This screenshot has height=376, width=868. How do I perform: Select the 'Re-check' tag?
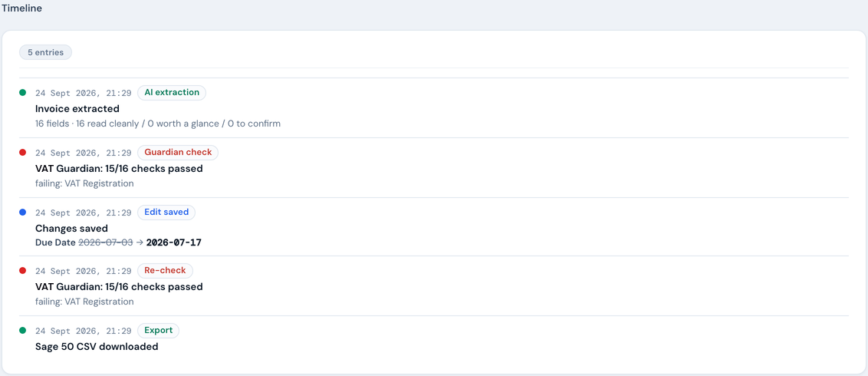[166, 271]
